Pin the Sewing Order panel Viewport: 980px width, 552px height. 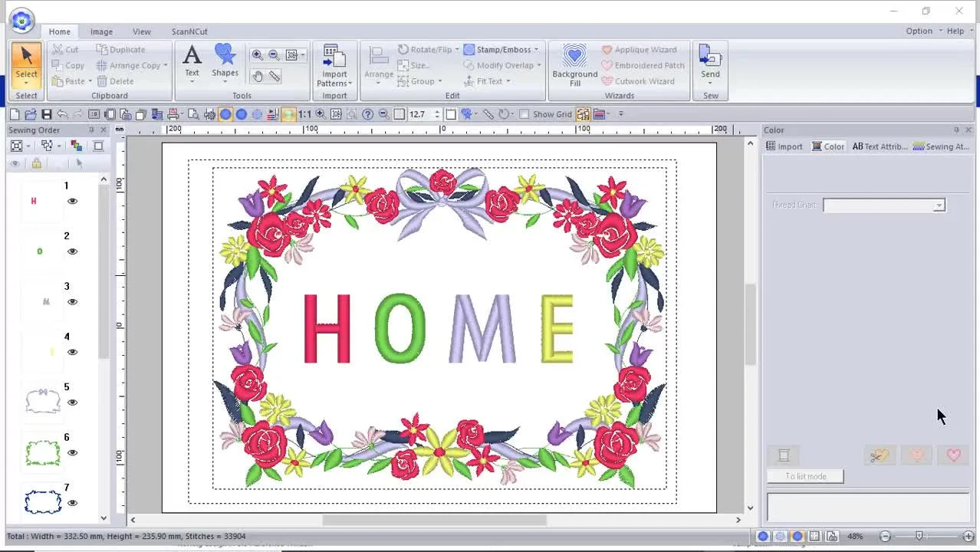pyautogui.click(x=91, y=130)
